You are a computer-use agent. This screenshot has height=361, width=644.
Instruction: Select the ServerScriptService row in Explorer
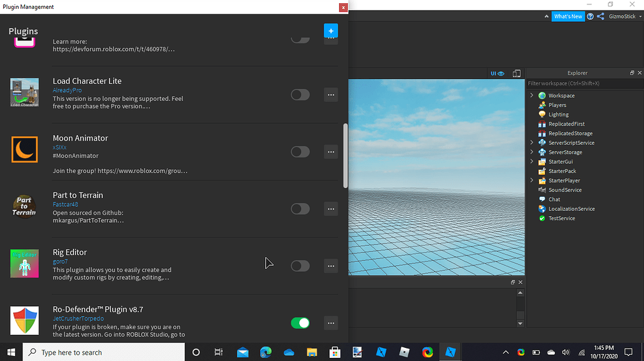tap(585, 143)
